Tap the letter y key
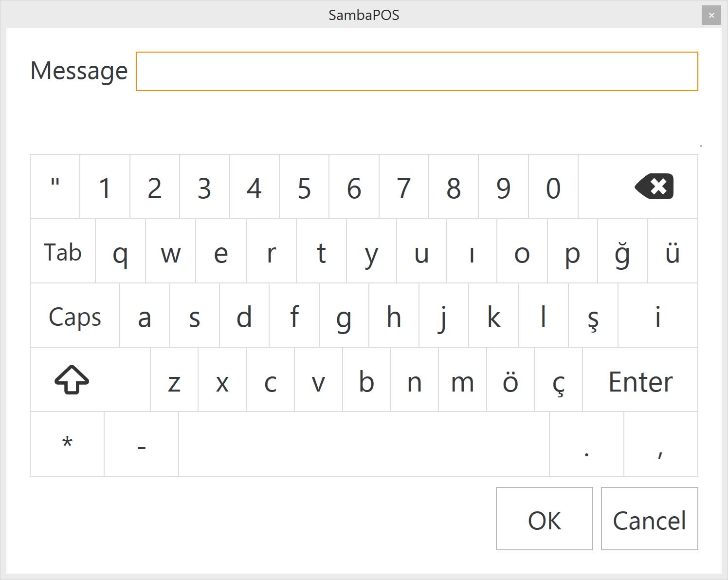The width and height of the screenshot is (728, 580). click(372, 251)
